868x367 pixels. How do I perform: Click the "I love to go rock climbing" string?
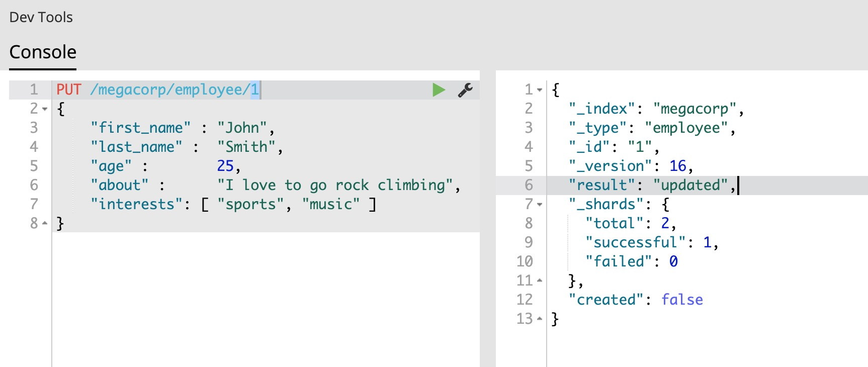point(335,186)
